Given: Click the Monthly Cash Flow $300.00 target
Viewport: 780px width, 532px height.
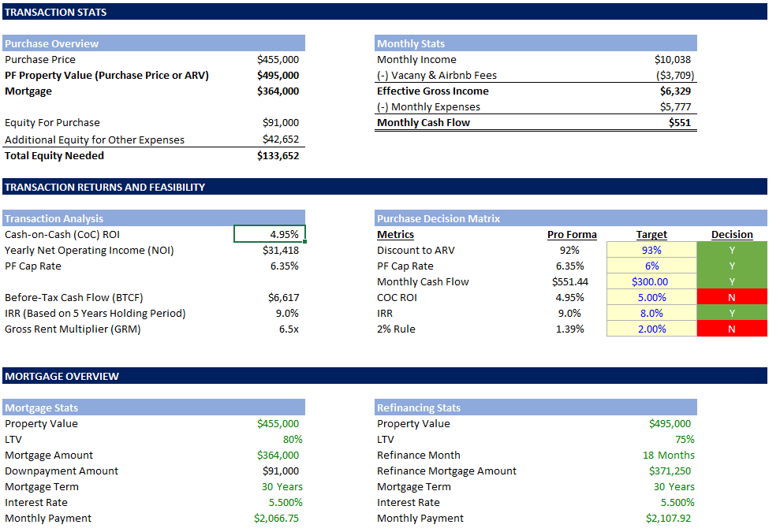Looking at the screenshot, I should click(x=651, y=281).
